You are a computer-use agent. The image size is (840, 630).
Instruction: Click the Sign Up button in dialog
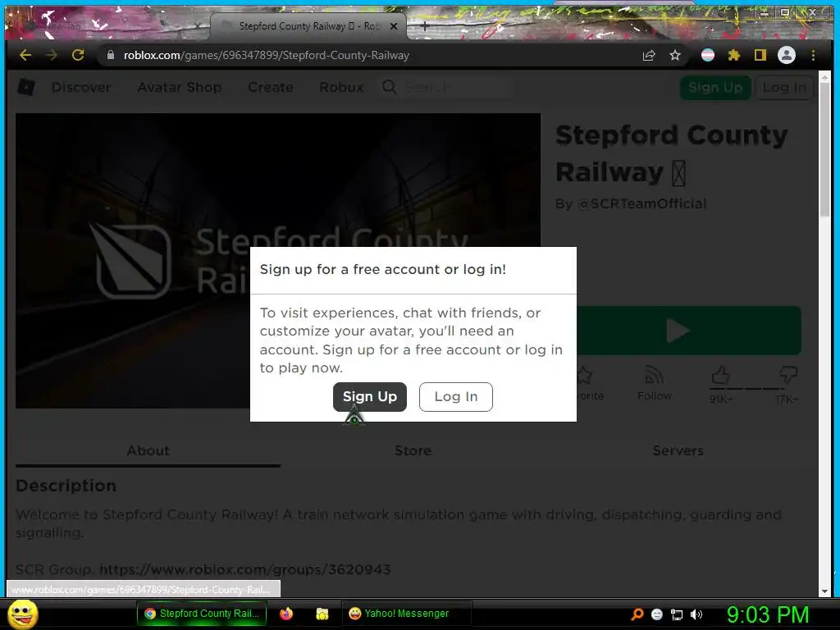click(x=370, y=397)
